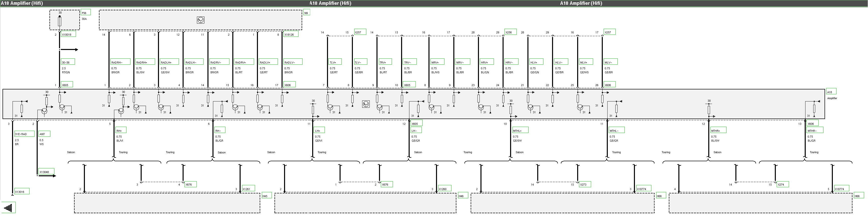Open connector X273 label

(585, 184)
